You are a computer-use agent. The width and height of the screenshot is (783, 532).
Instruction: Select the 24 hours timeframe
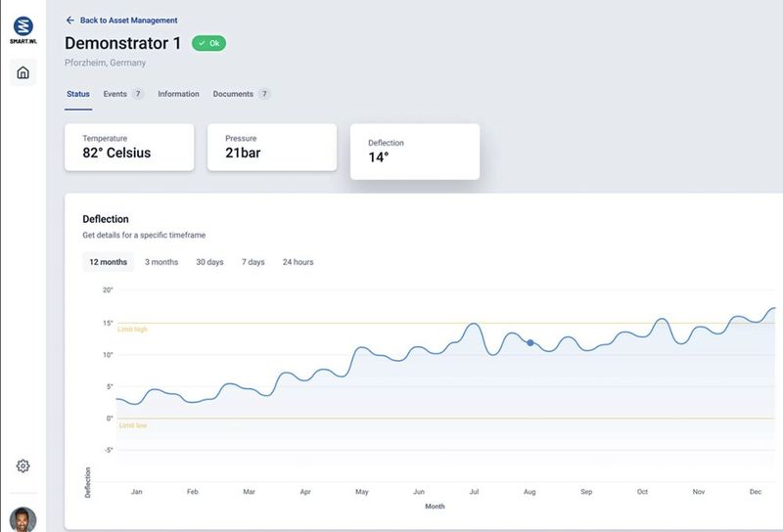pyautogui.click(x=298, y=262)
